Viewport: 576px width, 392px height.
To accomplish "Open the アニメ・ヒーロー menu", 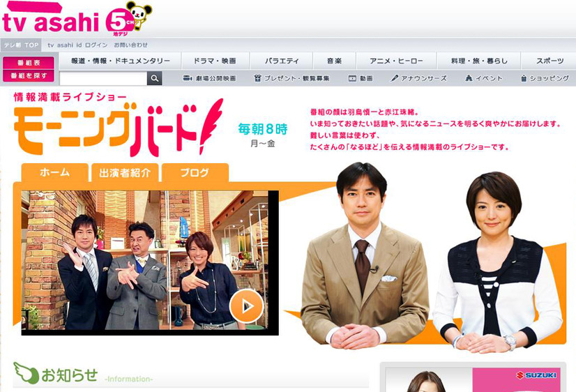I will click(x=396, y=61).
